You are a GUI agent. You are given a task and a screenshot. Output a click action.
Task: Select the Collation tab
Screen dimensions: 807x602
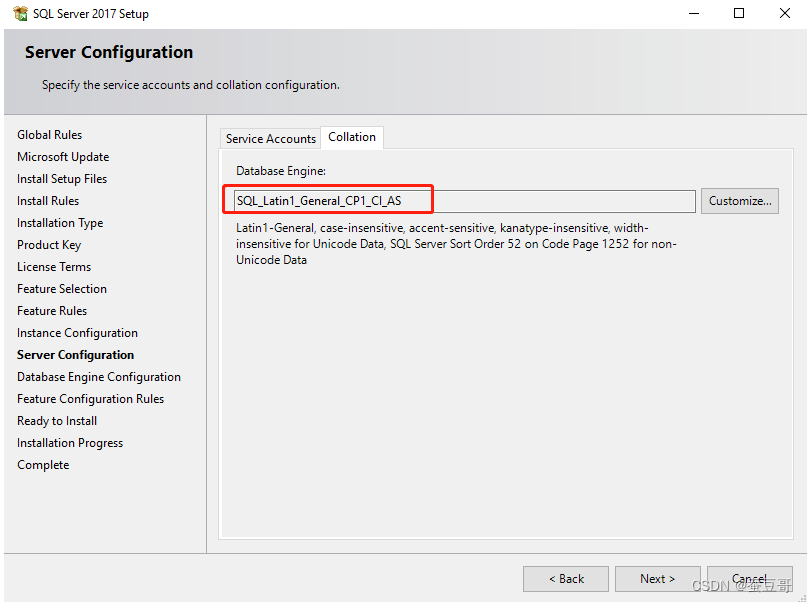[352, 137]
